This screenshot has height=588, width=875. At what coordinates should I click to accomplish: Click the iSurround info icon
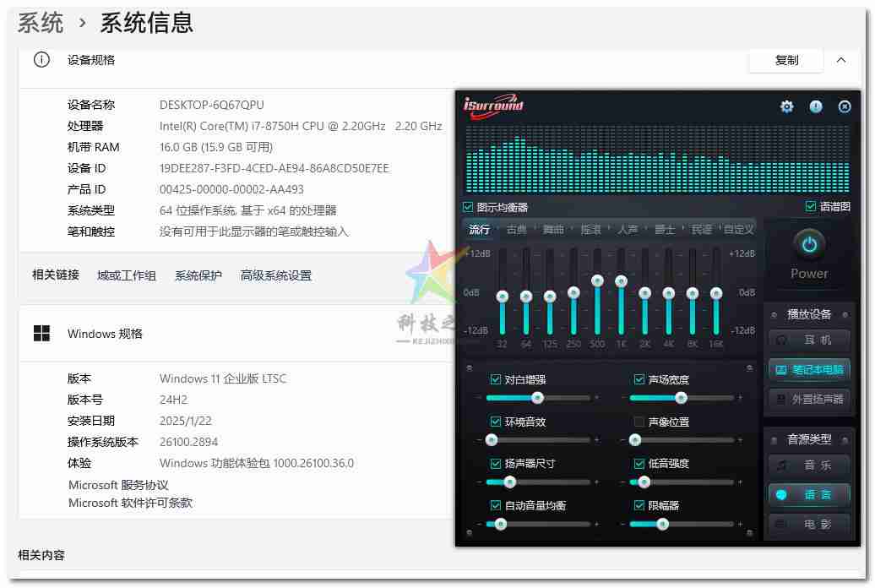click(x=815, y=106)
